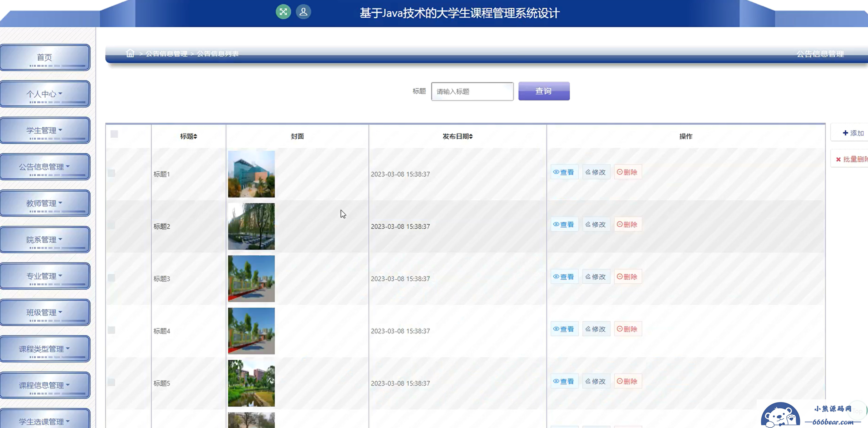Click the 标题5 row publish date
Image resolution: width=868 pixels, height=428 pixels.
coord(400,383)
